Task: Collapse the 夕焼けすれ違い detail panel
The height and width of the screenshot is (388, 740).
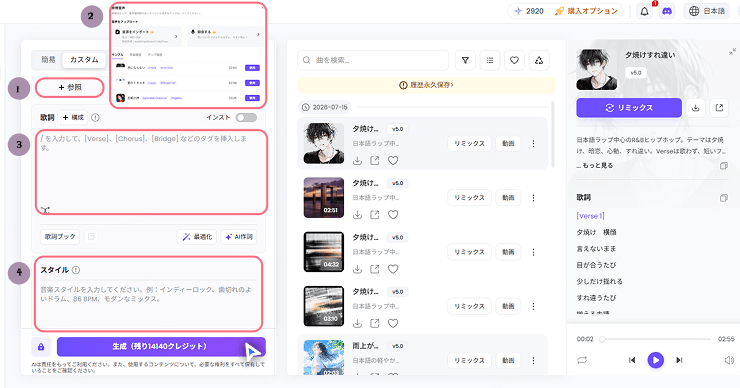Action: tap(732, 51)
